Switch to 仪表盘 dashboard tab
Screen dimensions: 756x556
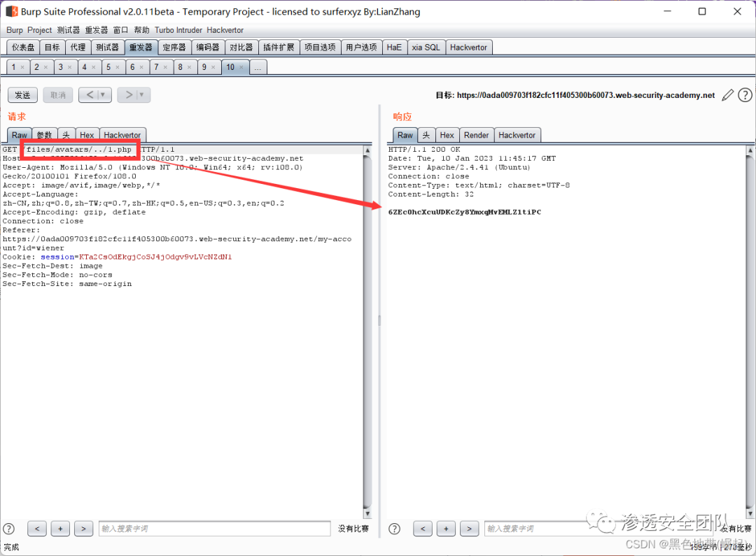(x=23, y=48)
